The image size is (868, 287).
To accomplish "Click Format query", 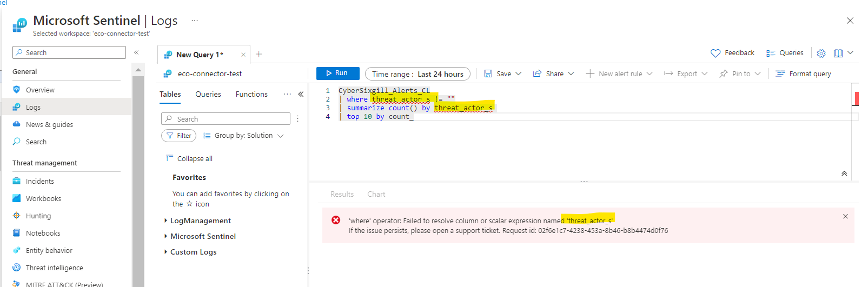I will pos(803,74).
